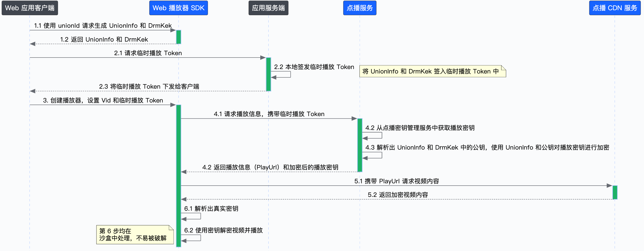Click message "1.1 使用 unionId 请求生成 UnionInfo 和 DrmKek"
644x251 pixels.
[103, 26]
